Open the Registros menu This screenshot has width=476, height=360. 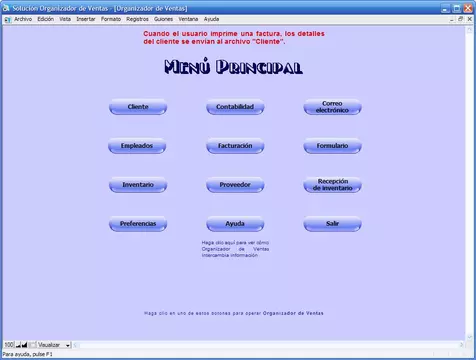(x=137, y=19)
